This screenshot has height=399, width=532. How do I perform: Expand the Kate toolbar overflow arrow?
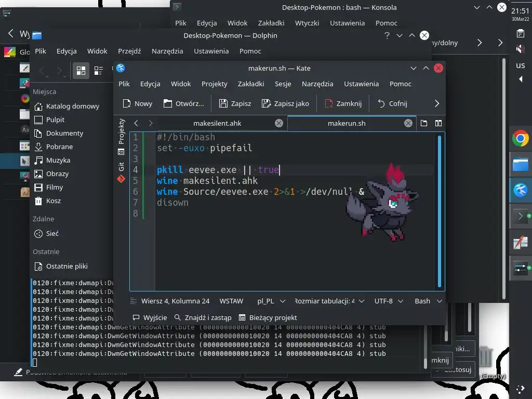click(x=436, y=103)
